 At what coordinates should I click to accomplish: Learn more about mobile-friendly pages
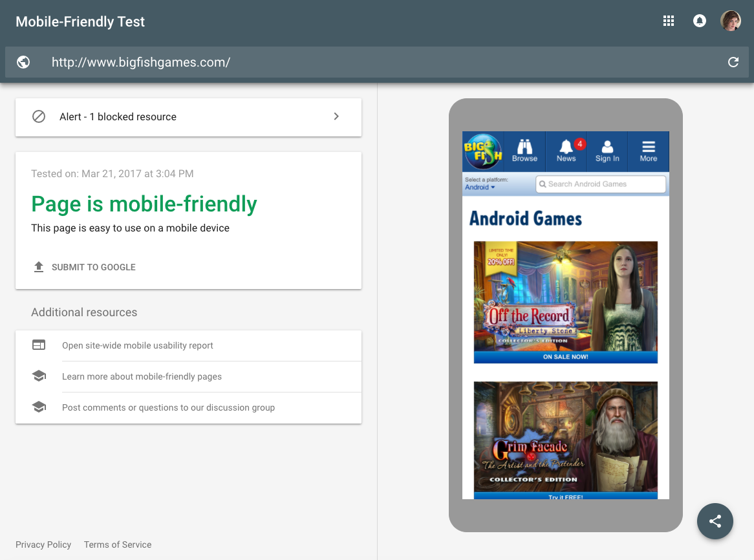[142, 376]
